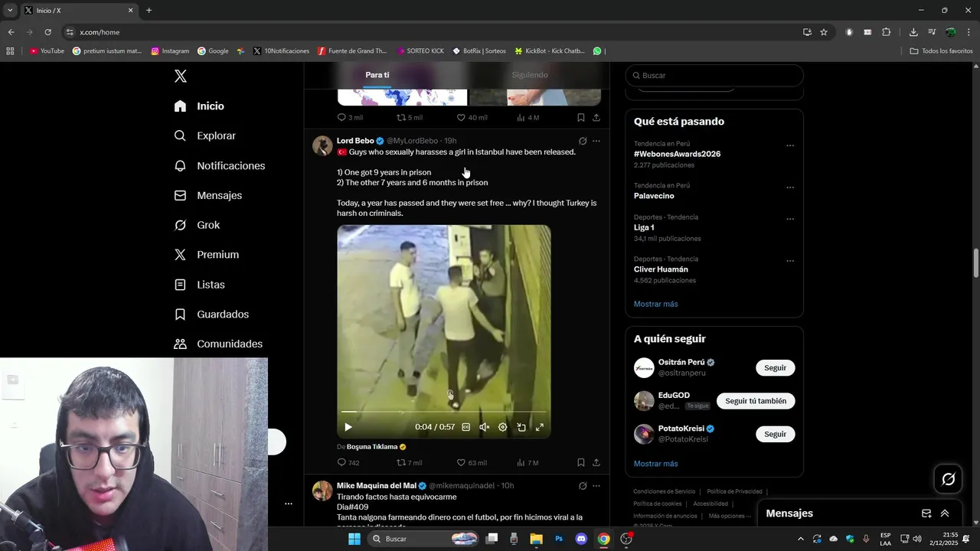
Task: Open Listas in the sidebar
Action: (x=199, y=285)
